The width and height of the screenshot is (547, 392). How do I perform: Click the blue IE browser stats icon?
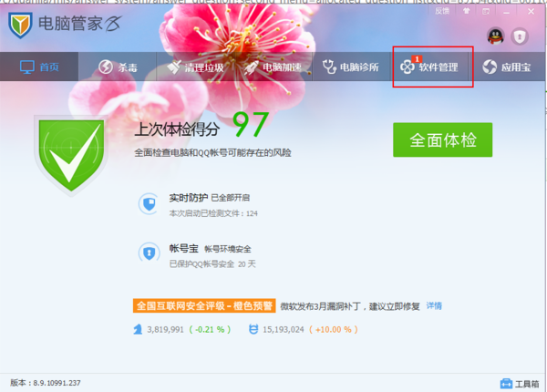253,329
